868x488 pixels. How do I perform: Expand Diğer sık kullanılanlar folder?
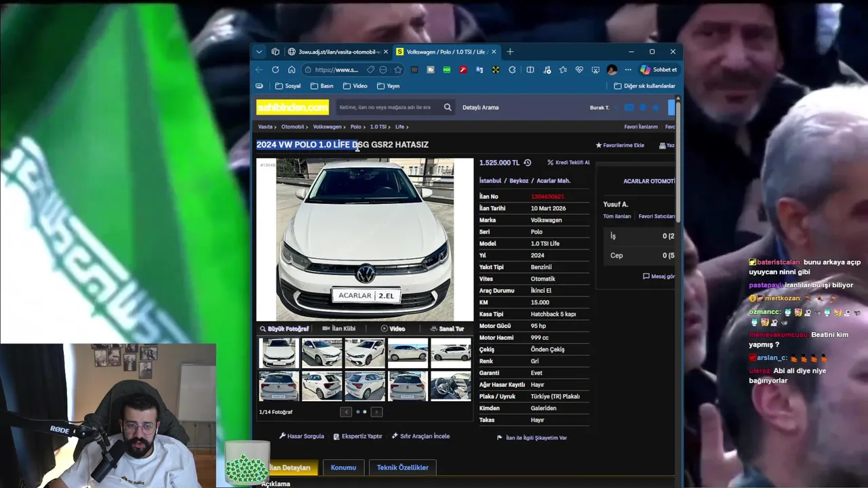point(644,86)
